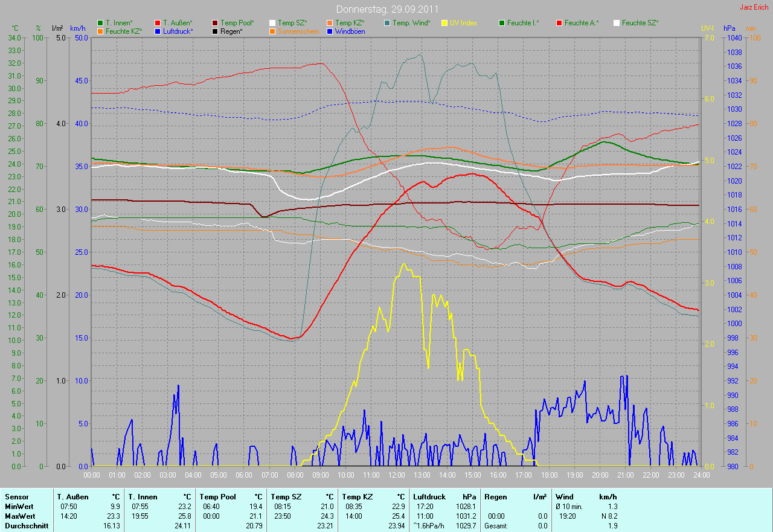Image resolution: width=773 pixels, height=532 pixels.
Task: Select the Luftdruck average 1029.7
Action: tap(466, 526)
